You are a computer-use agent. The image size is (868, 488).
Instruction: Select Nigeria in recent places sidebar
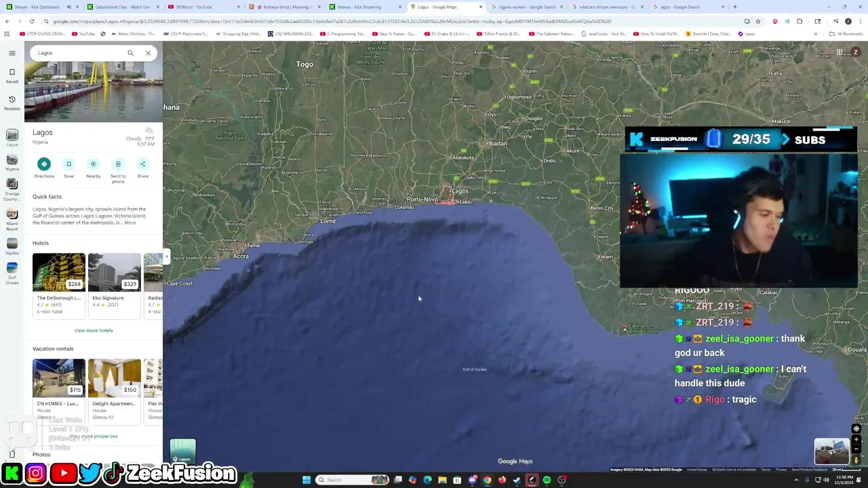(x=12, y=163)
